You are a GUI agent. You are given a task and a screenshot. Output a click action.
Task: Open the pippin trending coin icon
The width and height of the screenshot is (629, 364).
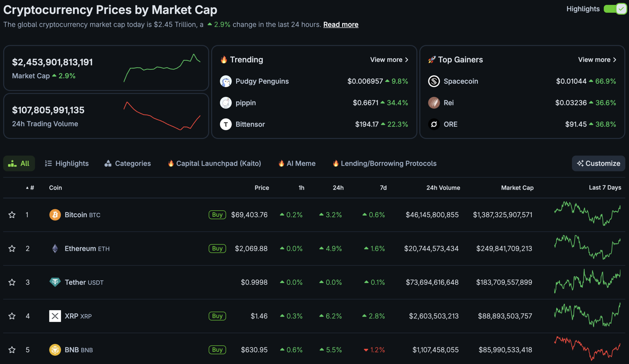tap(226, 103)
